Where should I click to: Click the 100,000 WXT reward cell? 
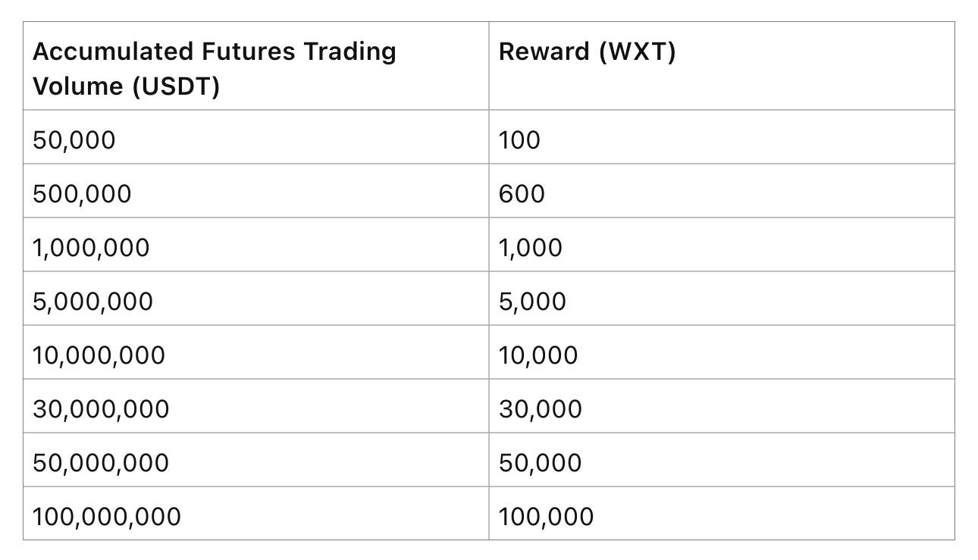(x=722, y=514)
